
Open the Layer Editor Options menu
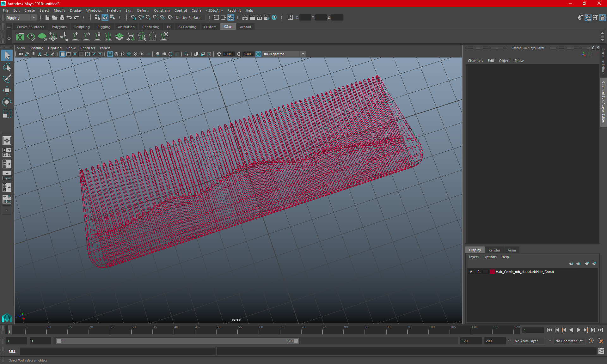[490, 257]
